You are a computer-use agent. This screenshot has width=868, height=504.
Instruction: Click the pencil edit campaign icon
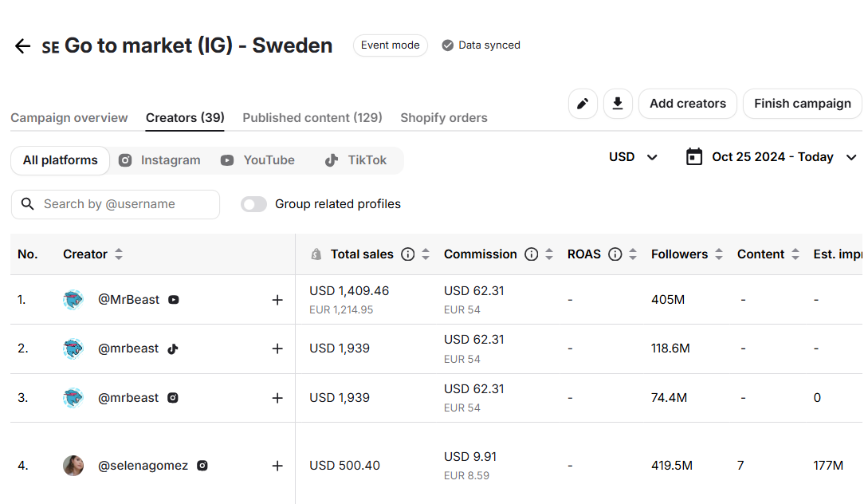coord(583,104)
